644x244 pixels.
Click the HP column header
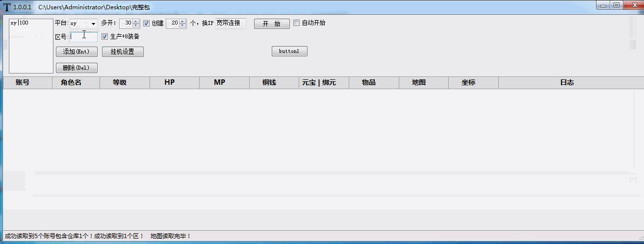[x=175, y=82]
